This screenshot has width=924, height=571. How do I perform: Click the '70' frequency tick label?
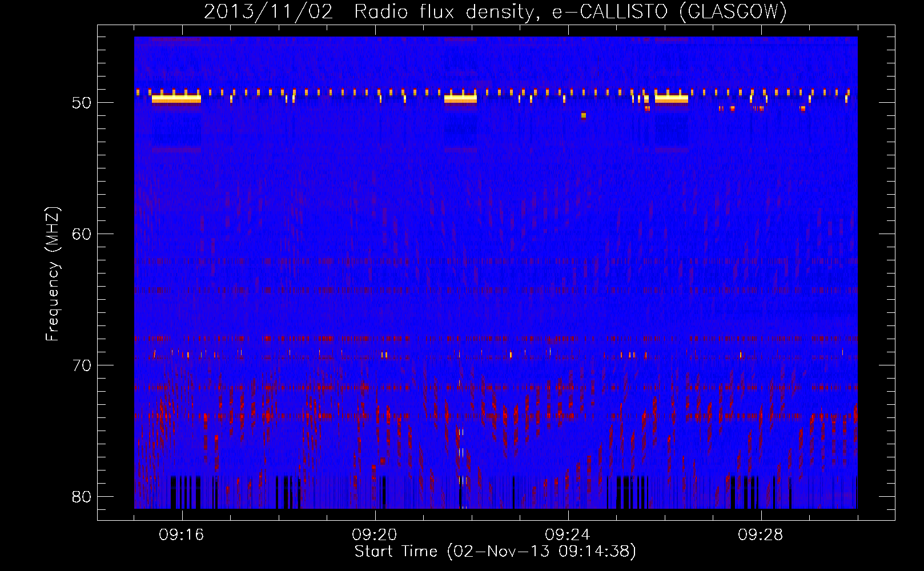pyautogui.click(x=82, y=365)
